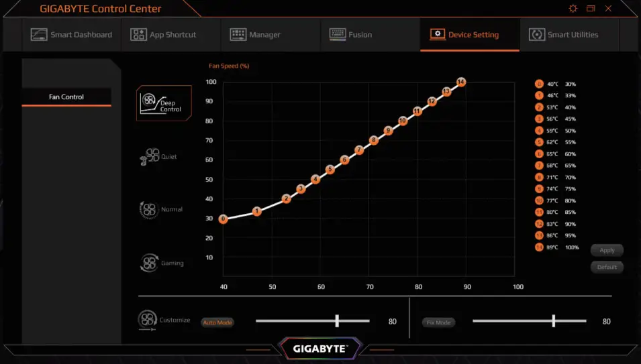
Task: Select curve point 14 on the graph
Action: (x=460, y=82)
